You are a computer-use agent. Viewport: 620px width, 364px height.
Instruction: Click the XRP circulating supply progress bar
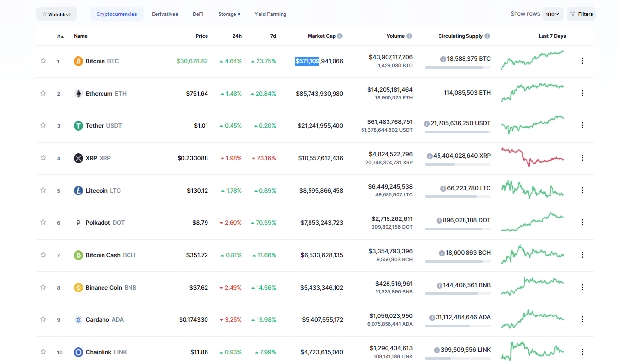tap(457, 164)
